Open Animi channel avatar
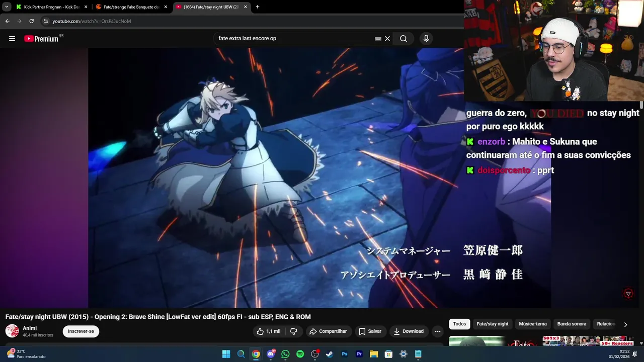Screen dimensions: 644x362 coord(12,331)
